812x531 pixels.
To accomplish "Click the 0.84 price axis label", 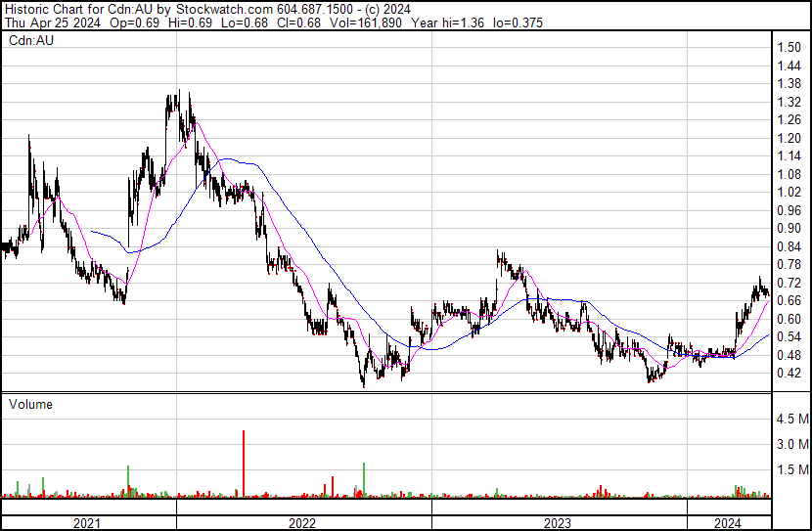I will [x=789, y=246].
